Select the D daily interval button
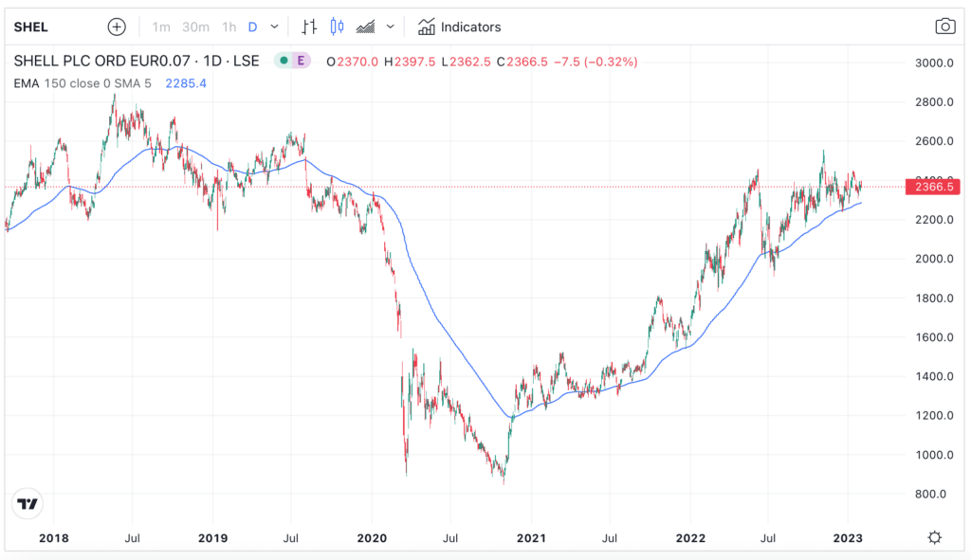971x560 pixels. pyautogui.click(x=253, y=27)
